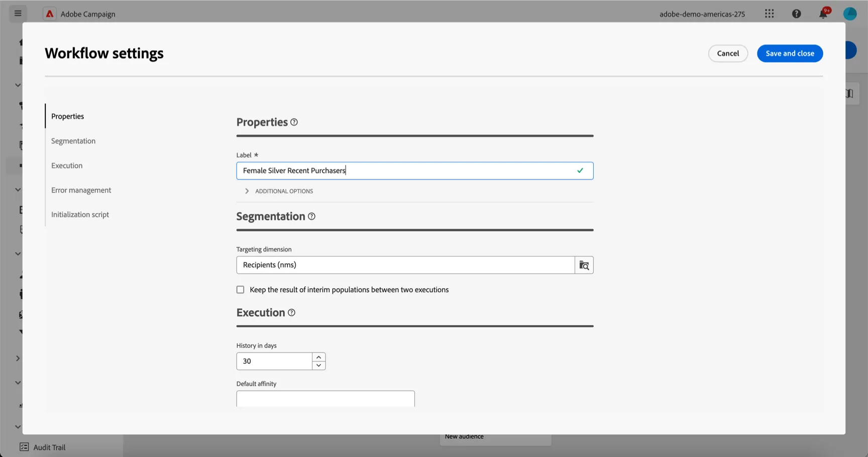Open the Error management tab
Screen dimensions: 868x457
[x=81, y=190]
